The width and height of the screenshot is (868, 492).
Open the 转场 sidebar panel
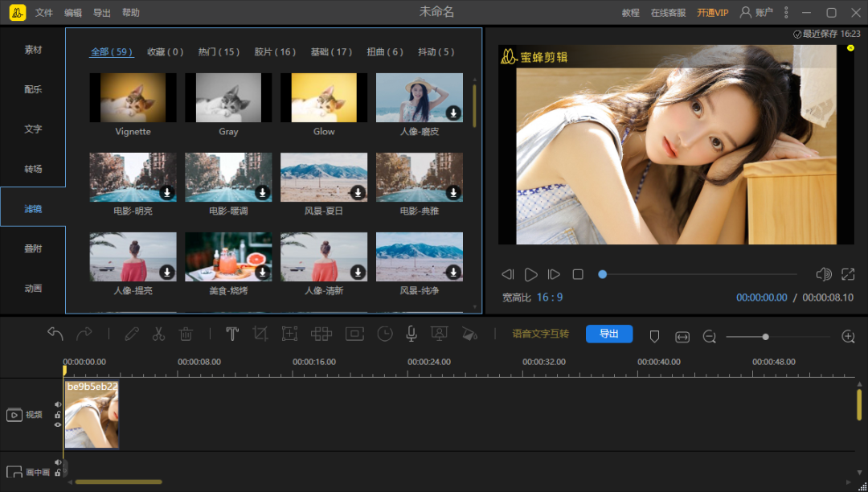33,169
